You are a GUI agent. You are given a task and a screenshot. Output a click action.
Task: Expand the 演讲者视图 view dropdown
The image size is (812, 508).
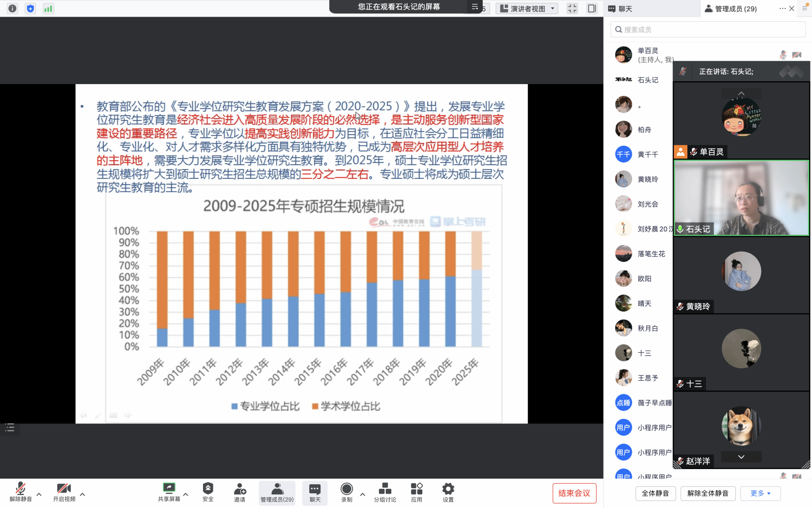point(527,8)
